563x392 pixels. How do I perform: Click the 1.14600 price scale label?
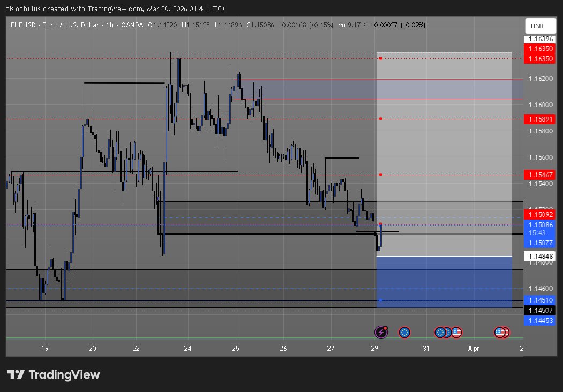click(541, 288)
